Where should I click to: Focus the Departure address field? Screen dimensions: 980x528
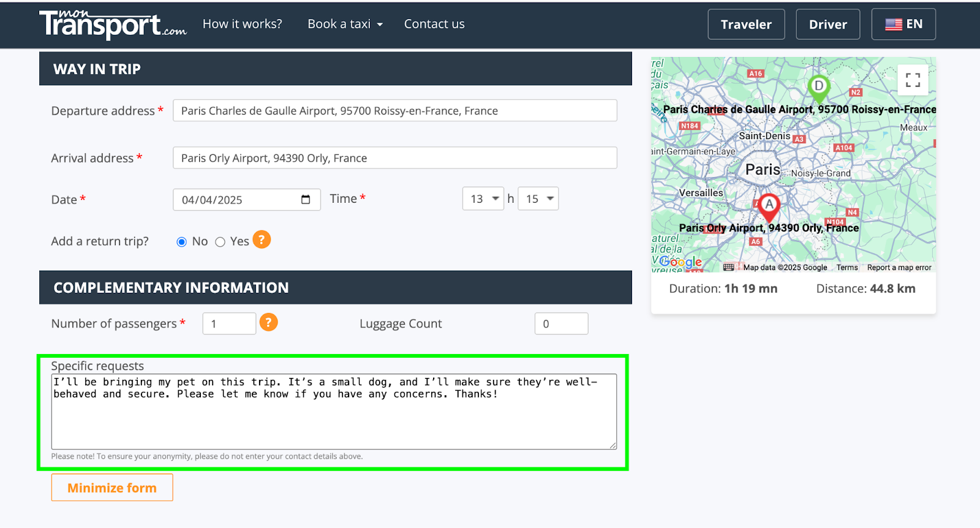(395, 110)
